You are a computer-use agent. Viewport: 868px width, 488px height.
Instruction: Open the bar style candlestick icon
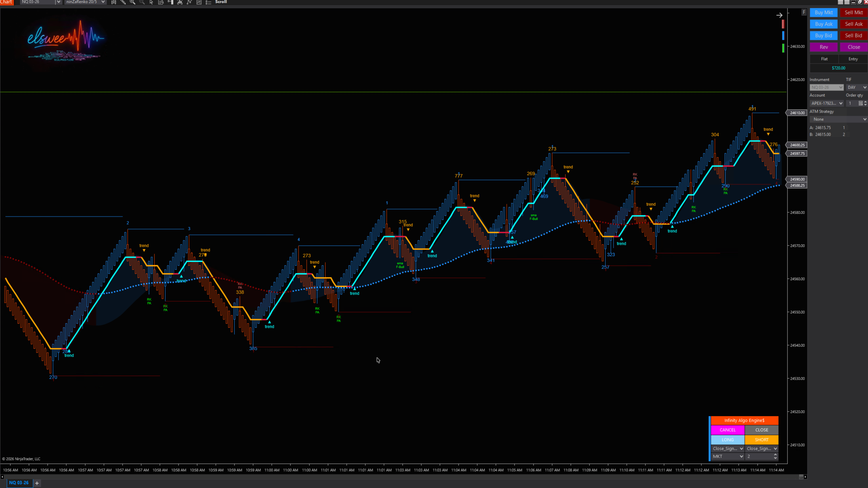(x=114, y=2)
